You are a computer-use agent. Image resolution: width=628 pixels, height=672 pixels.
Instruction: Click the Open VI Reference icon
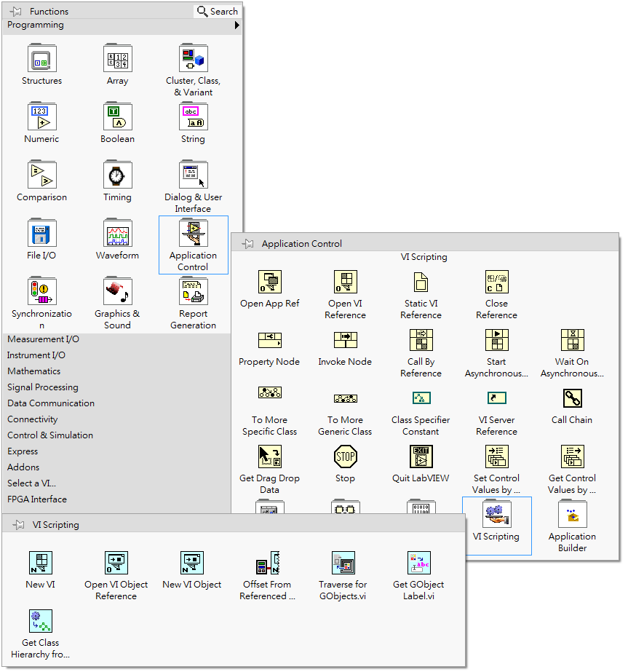pos(345,282)
